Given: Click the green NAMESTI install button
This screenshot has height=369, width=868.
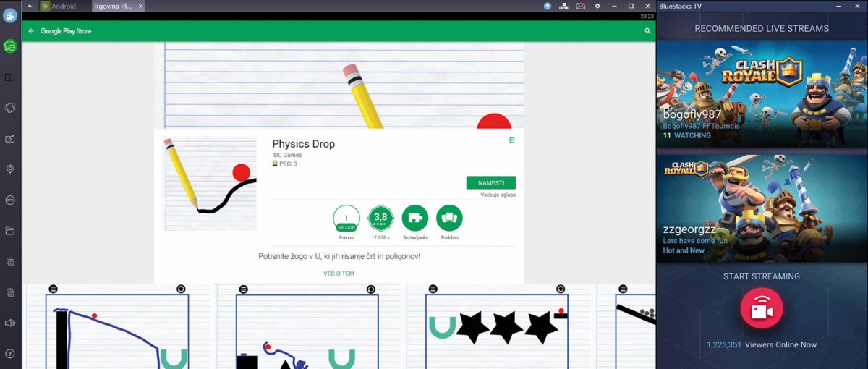Looking at the screenshot, I should (491, 183).
